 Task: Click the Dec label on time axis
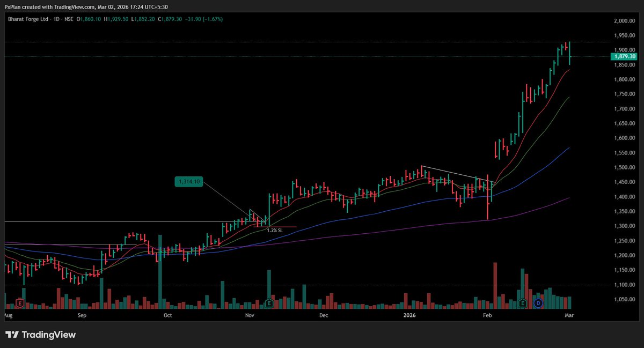click(x=324, y=316)
